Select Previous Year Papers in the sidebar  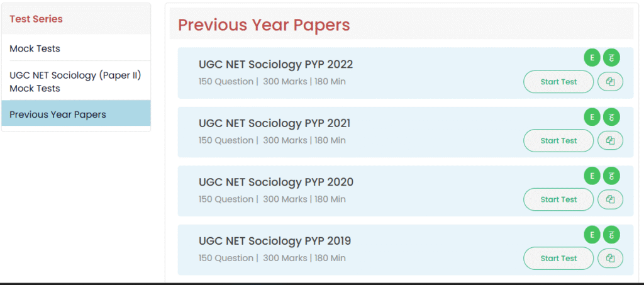pos(58,115)
